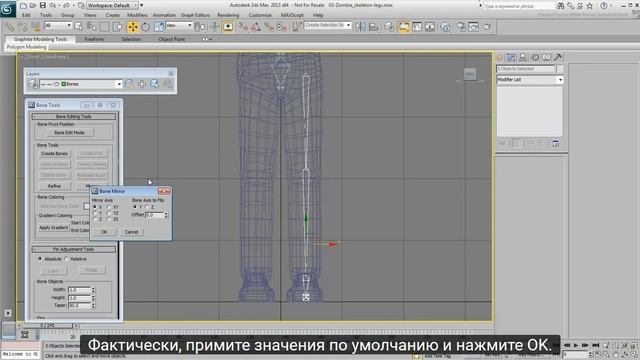Click the Create New Layer icon in Layers toolbar
The image size is (640, 360).
click(x=129, y=84)
